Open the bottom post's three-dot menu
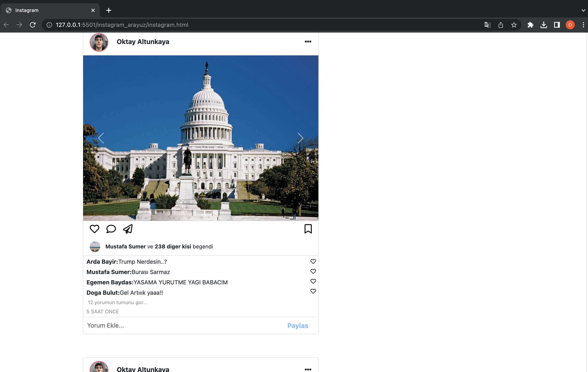588x372 pixels. [x=308, y=369]
